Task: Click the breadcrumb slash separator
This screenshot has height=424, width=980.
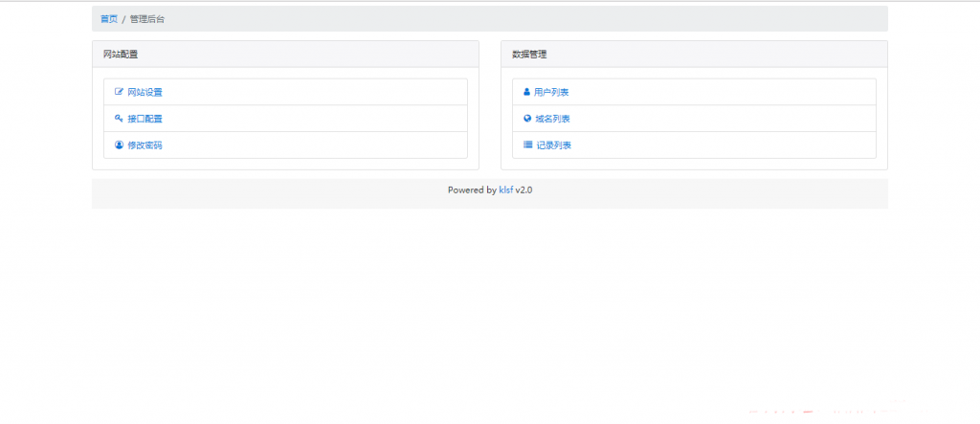Action: 124,19
